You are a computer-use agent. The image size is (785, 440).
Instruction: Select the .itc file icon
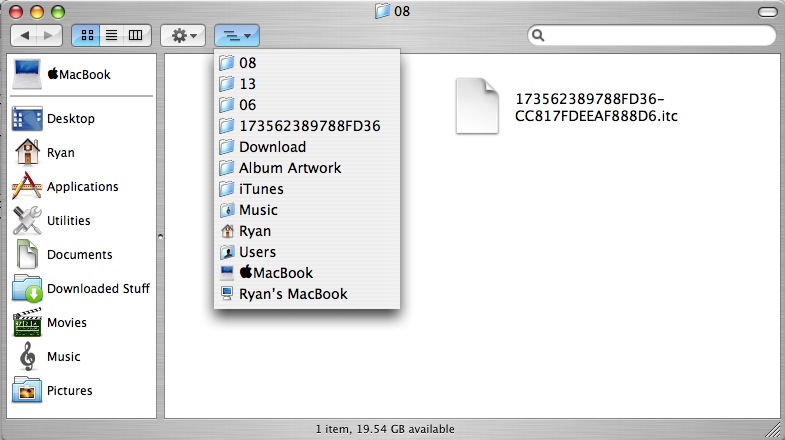(x=477, y=106)
